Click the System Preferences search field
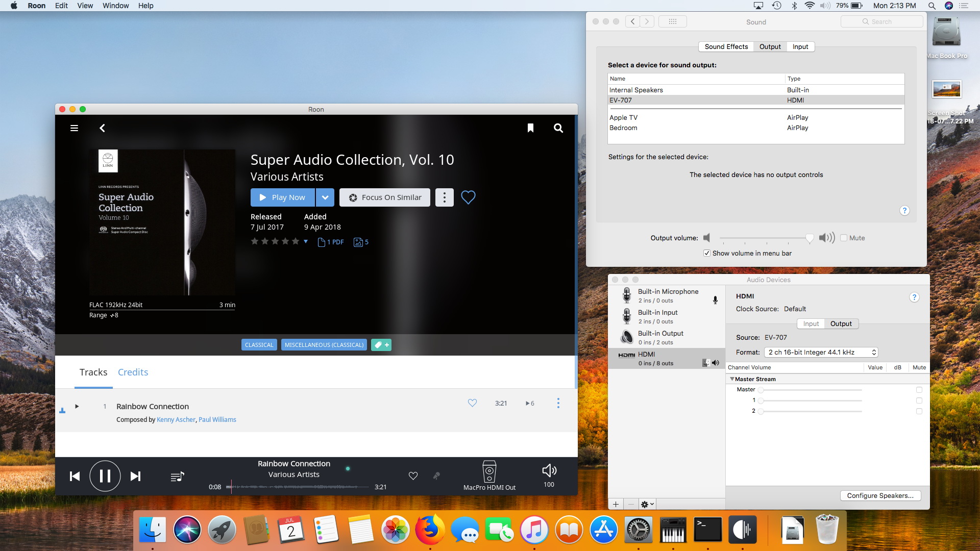Viewport: 980px width, 551px height. click(x=882, y=21)
